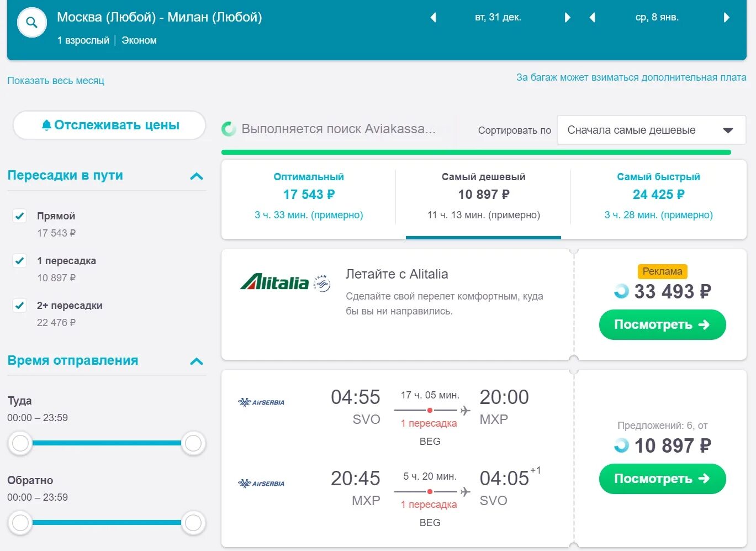Open the sort order dropdown

point(651,130)
